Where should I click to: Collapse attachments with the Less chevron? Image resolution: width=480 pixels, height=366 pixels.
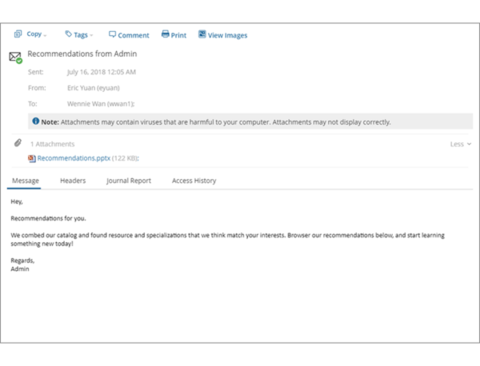469,144
